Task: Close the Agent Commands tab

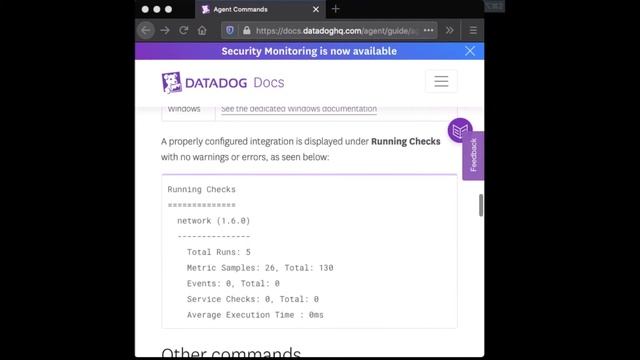Action: 316,9
